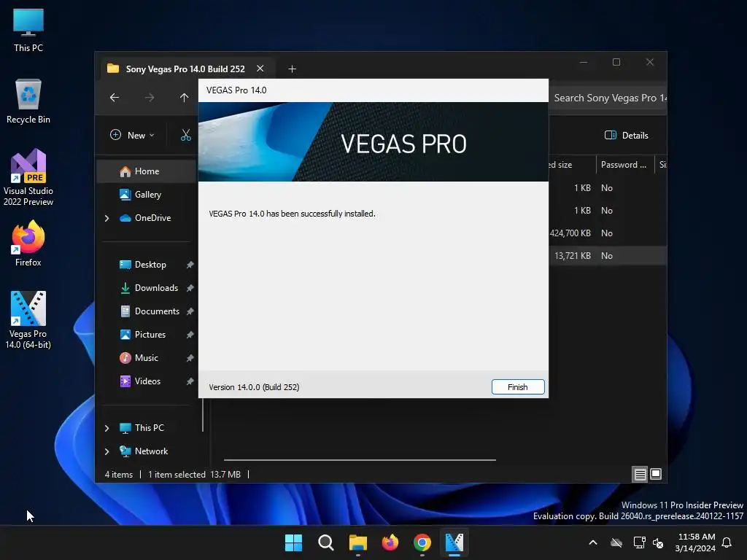This screenshot has height=560, width=747.
Task: Open the network status tray icon
Action: click(x=639, y=542)
